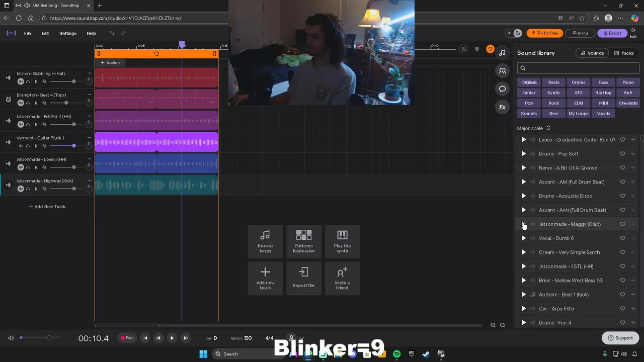This screenshot has width=644, height=362.
Task: Click the Export button
Action: point(612,33)
